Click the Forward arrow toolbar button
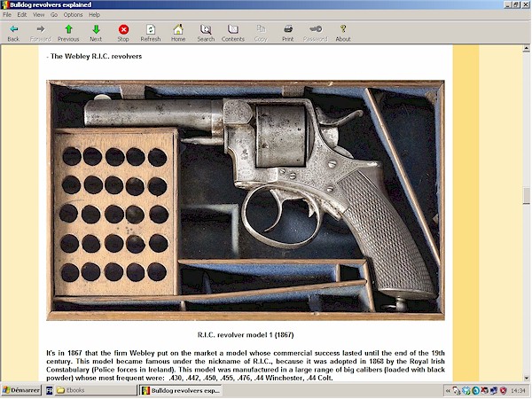 (x=41, y=34)
